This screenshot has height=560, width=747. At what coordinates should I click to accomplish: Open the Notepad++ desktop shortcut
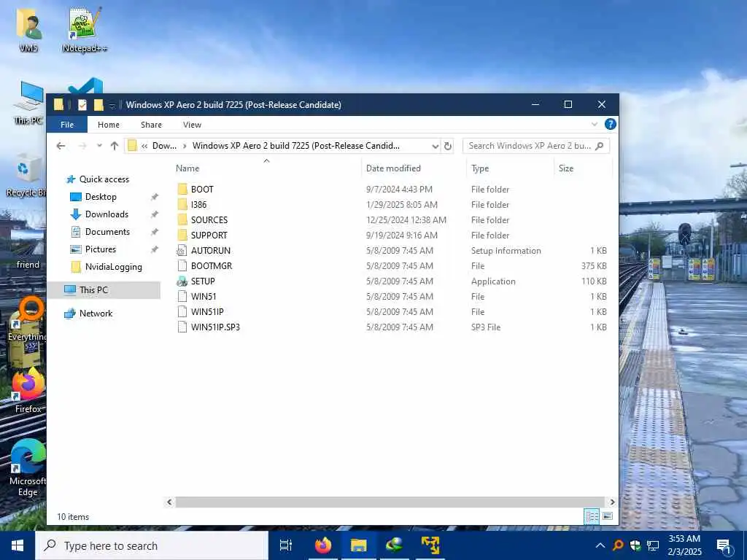pyautogui.click(x=85, y=29)
